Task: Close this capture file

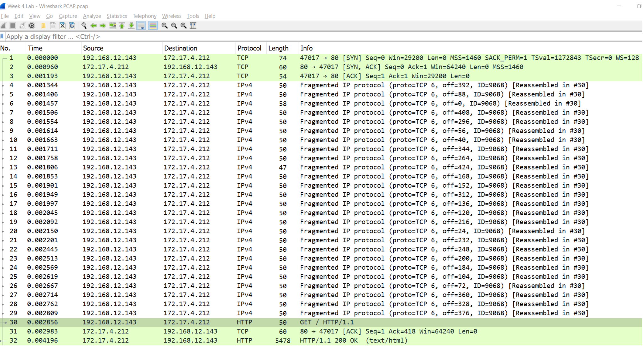Action: click(x=62, y=26)
